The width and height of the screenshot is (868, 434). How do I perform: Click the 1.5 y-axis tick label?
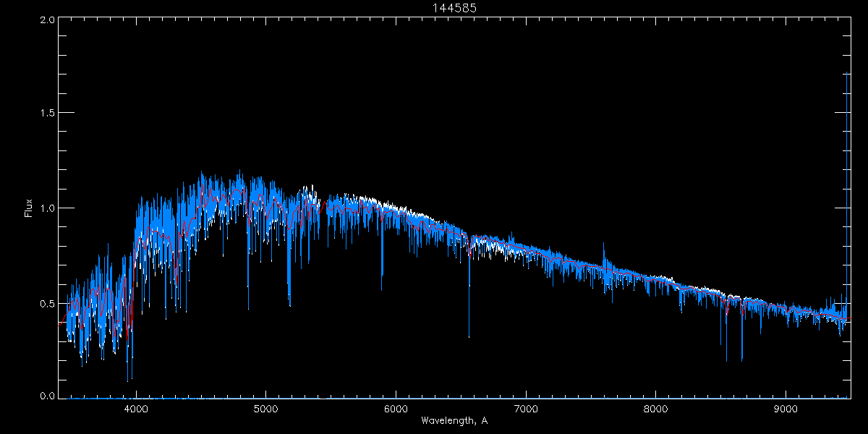click(46, 114)
